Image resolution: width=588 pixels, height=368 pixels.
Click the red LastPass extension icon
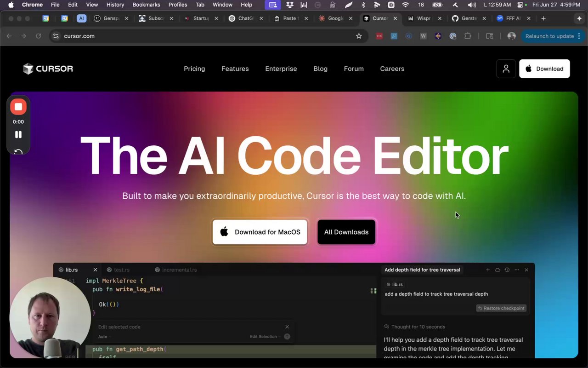tap(379, 36)
